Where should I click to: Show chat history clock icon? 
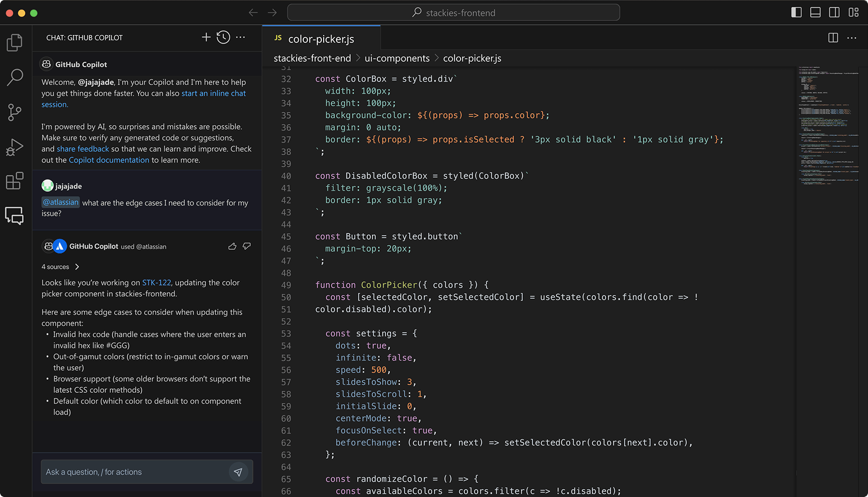[x=224, y=37]
